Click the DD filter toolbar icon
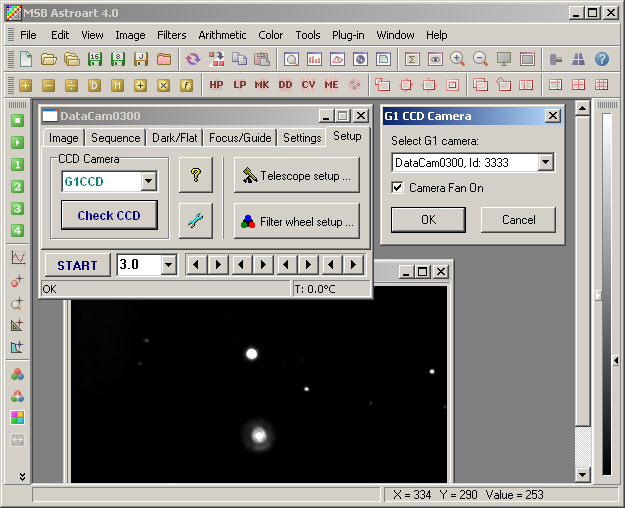The width and height of the screenshot is (625, 508). click(x=285, y=85)
